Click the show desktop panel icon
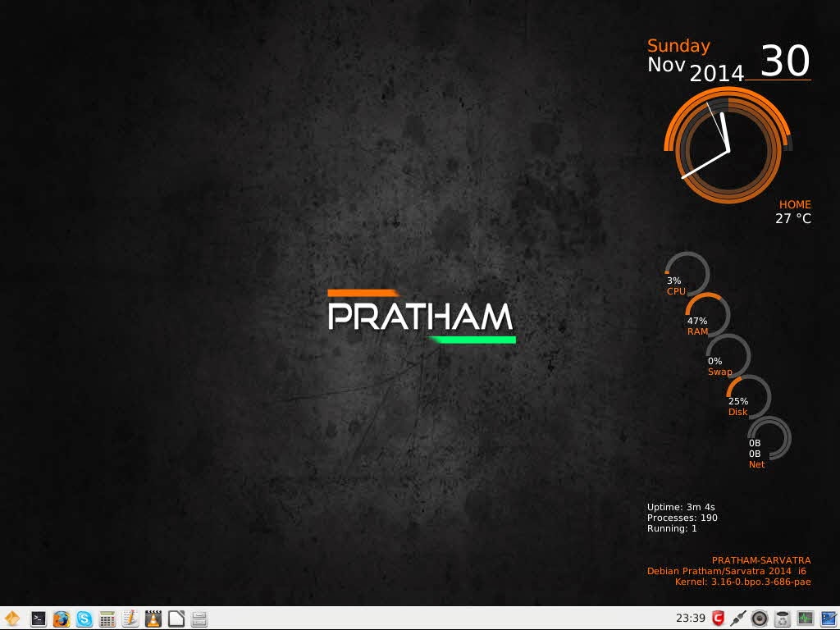 [829, 619]
